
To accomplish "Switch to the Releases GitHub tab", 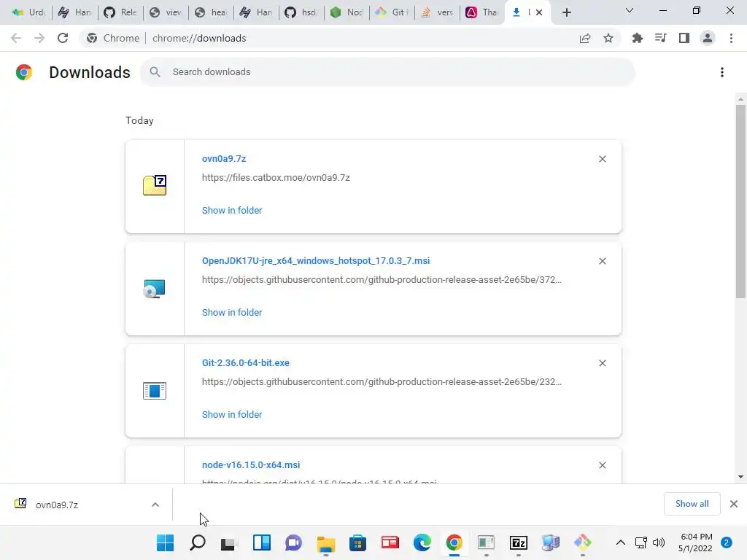I will [x=120, y=12].
